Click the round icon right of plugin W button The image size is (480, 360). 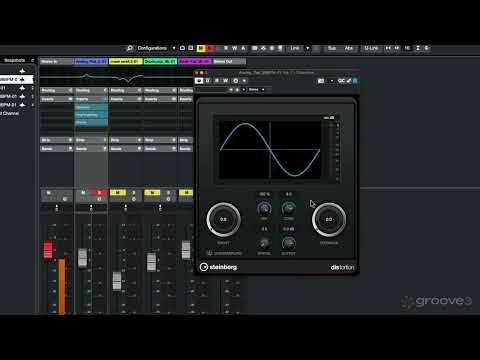pos(236,81)
